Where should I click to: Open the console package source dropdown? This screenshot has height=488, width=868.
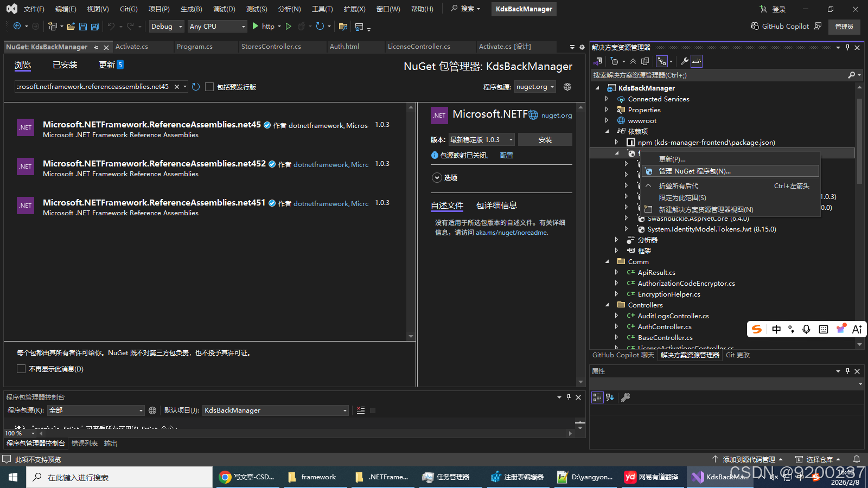point(96,410)
